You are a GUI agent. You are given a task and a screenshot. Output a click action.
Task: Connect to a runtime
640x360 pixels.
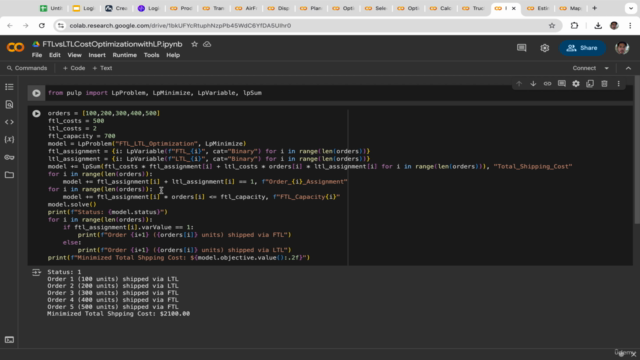(584, 68)
